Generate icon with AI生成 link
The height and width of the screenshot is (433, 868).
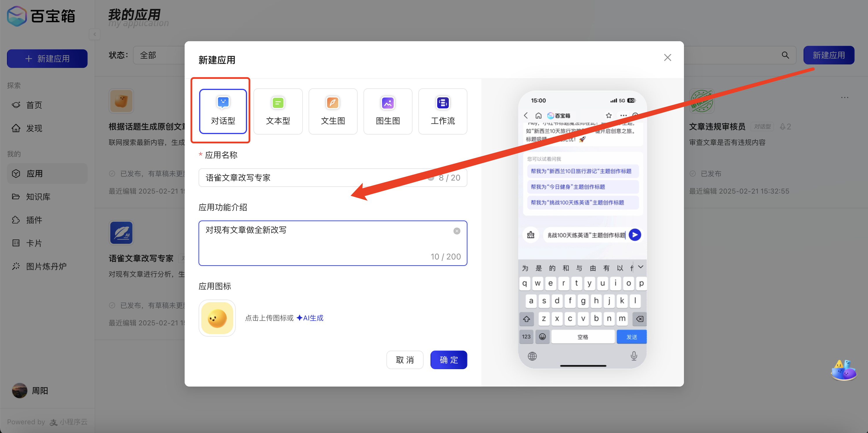coord(310,318)
